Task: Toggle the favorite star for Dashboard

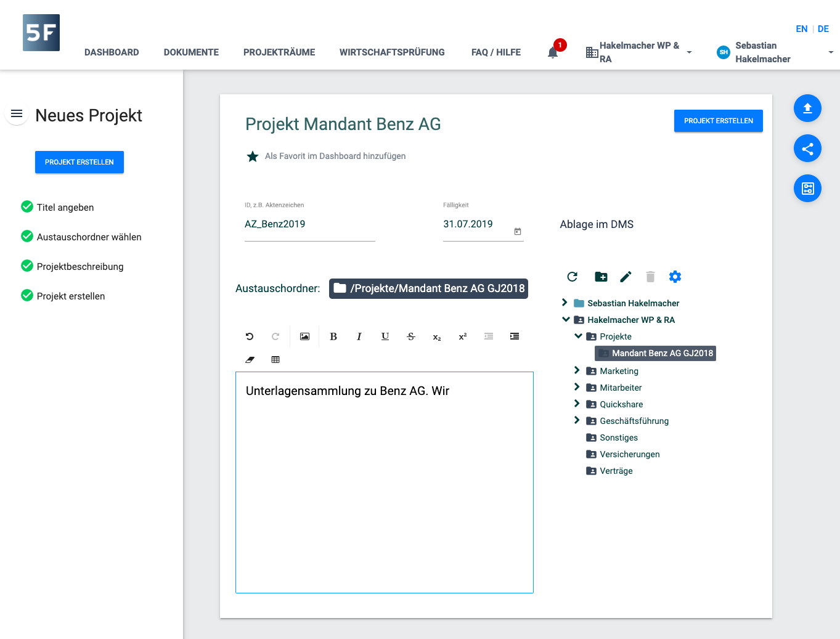Action: pos(253,157)
